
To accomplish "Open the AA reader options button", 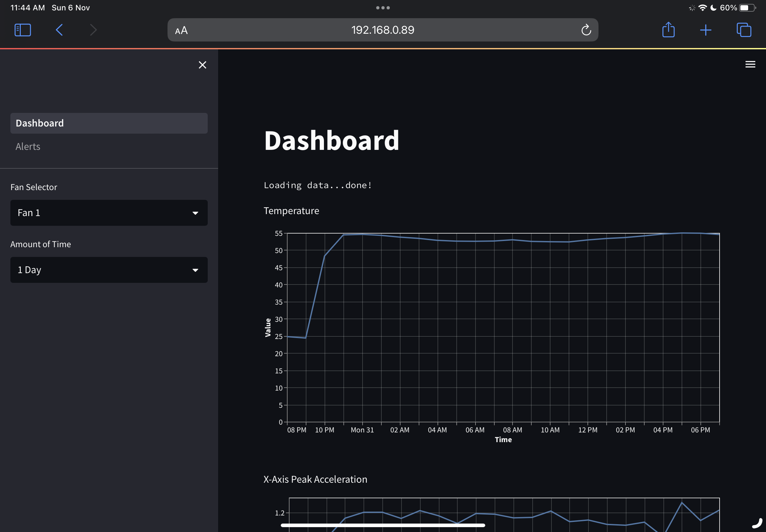I will tap(181, 30).
